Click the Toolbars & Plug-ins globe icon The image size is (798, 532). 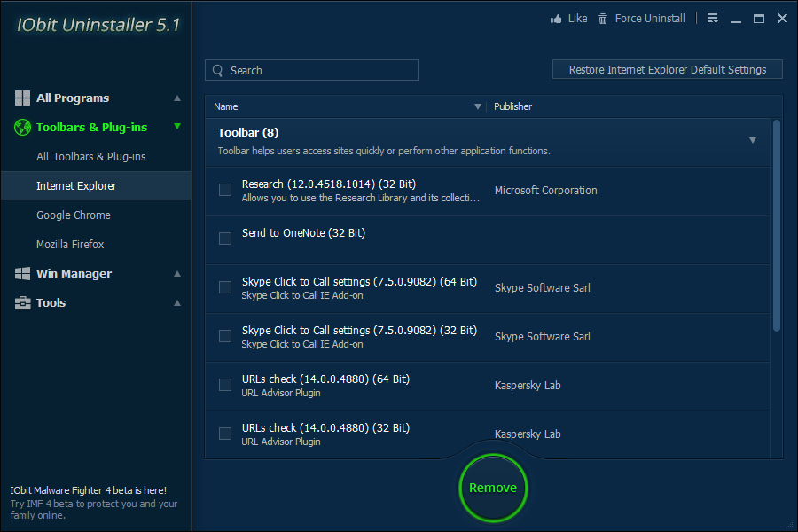(22, 128)
